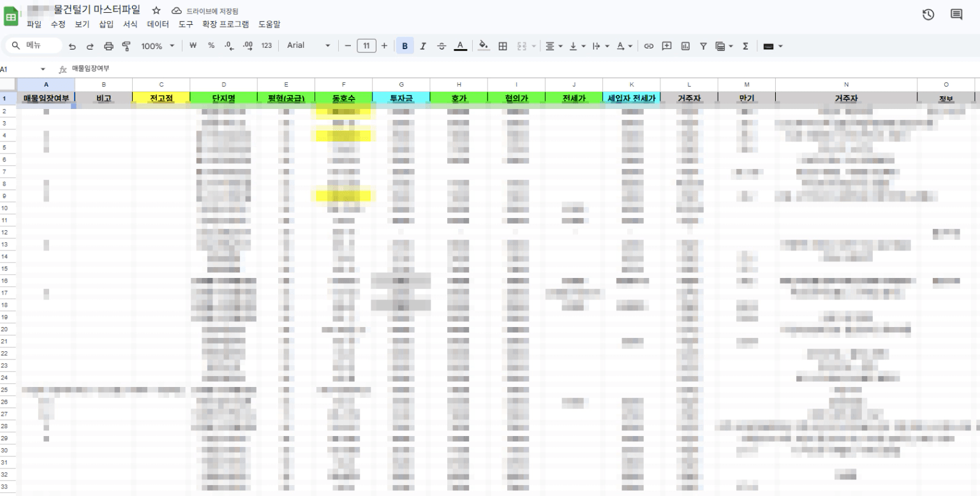This screenshot has width=980, height=496.
Task: Increase font size with plus button
Action: (x=384, y=46)
